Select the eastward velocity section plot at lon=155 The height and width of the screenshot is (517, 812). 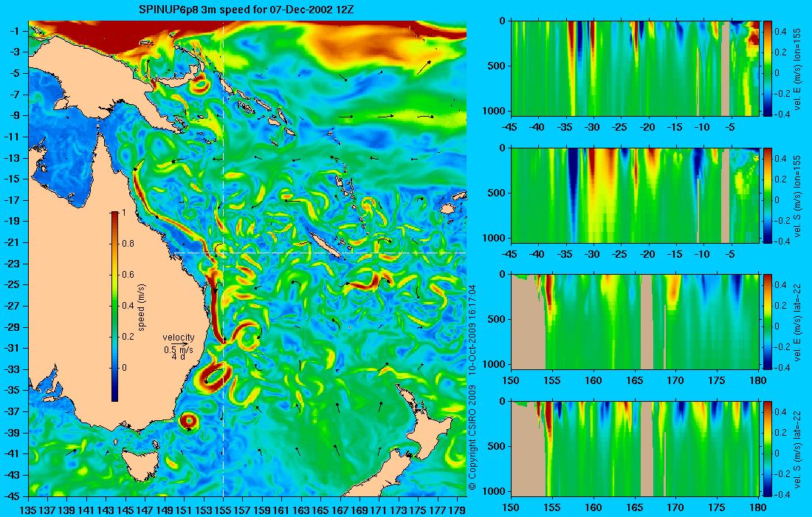(636, 69)
